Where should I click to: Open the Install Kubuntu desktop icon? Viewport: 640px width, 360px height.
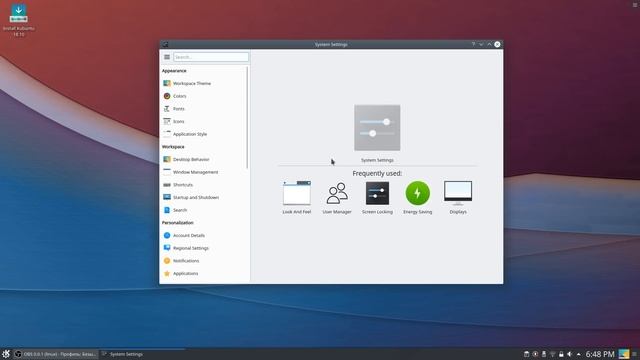(x=18, y=20)
